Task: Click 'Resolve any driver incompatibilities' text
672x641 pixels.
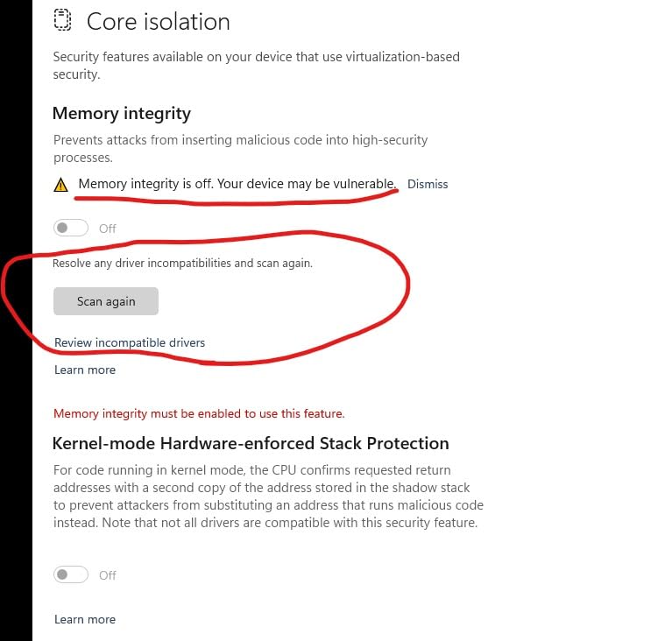Action: 182,263
